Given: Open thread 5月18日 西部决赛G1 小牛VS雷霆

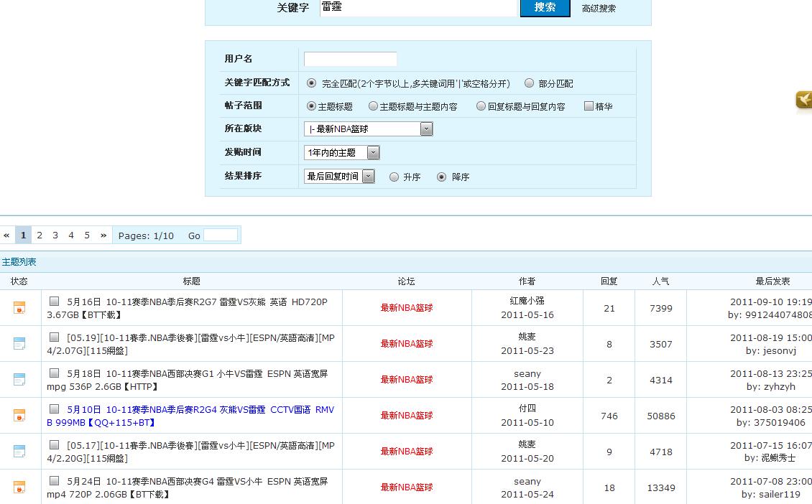Looking at the screenshot, I should coord(187,380).
